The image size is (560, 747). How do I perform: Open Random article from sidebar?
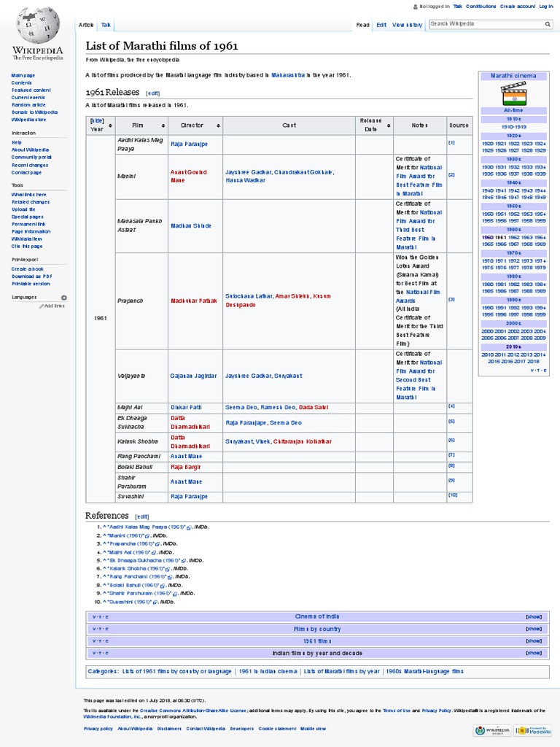coord(28,105)
